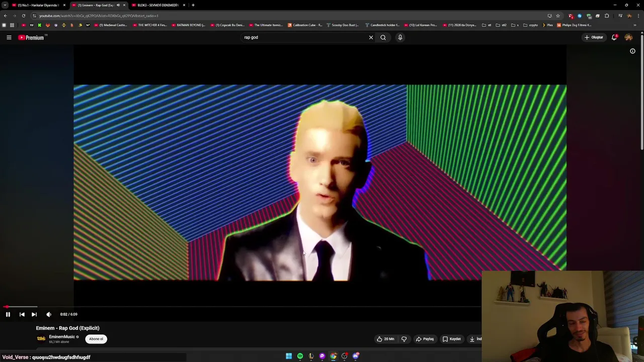The height and width of the screenshot is (362, 644).
Task: Open a new browser tab
Action: 193,5
